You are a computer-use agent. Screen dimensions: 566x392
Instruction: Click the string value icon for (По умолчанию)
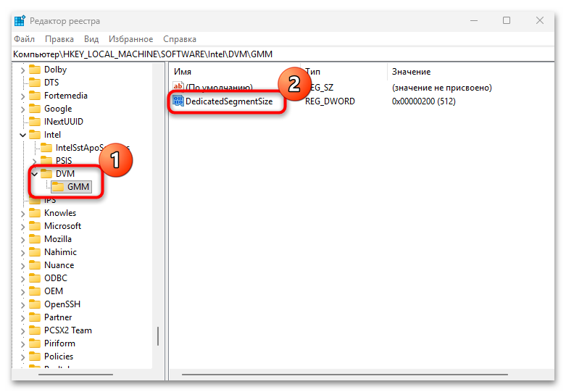(x=178, y=88)
